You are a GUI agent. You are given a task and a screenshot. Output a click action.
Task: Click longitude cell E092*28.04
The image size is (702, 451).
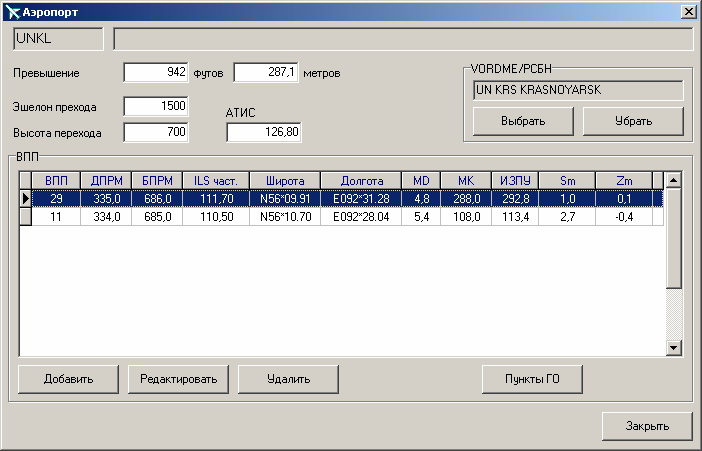point(361,217)
